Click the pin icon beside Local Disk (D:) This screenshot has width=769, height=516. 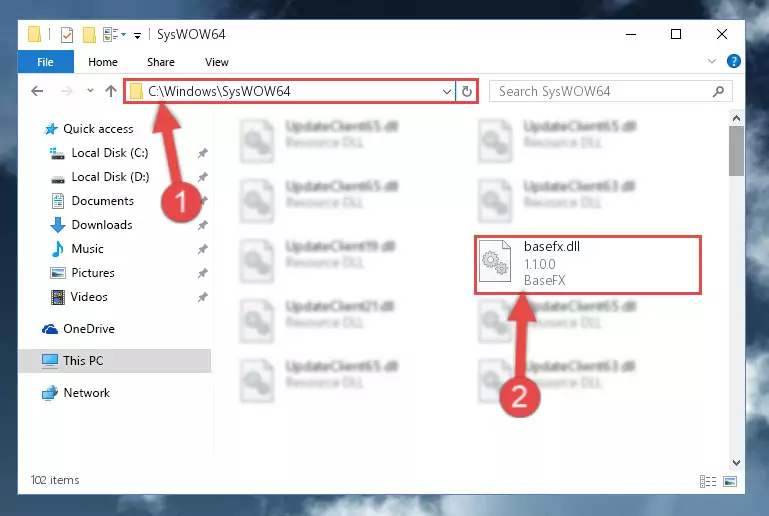click(203, 177)
